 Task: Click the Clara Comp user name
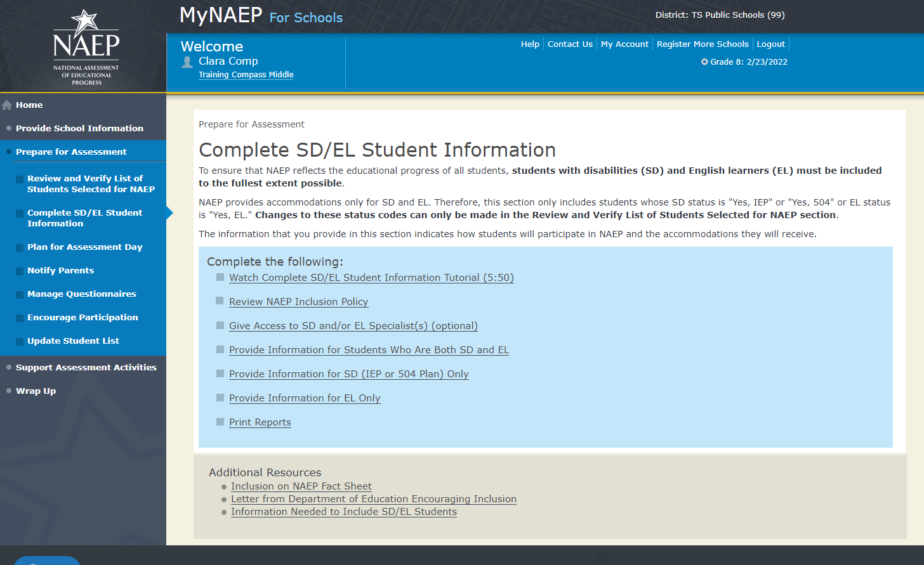pyautogui.click(x=228, y=61)
